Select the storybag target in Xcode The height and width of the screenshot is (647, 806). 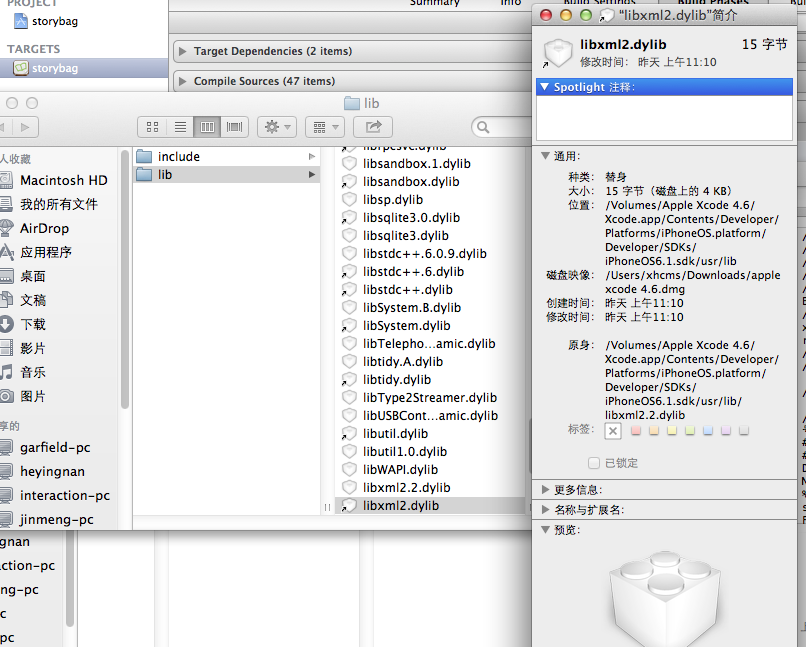coord(84,68)
